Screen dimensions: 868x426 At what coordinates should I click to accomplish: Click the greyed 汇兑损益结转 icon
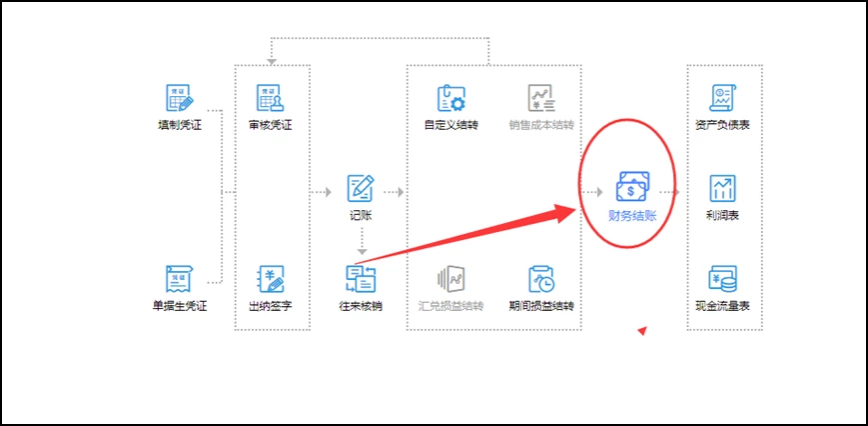click(x=451, y=279)
